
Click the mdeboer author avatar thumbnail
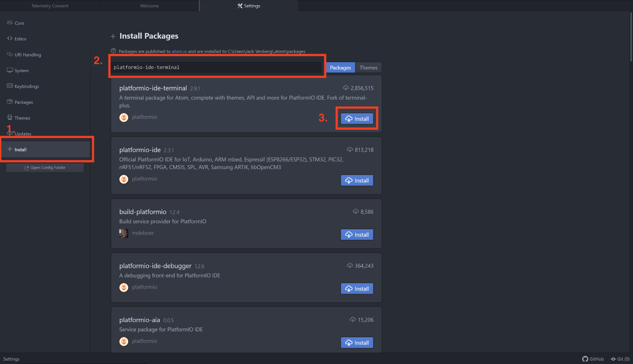tap(124, 233)
